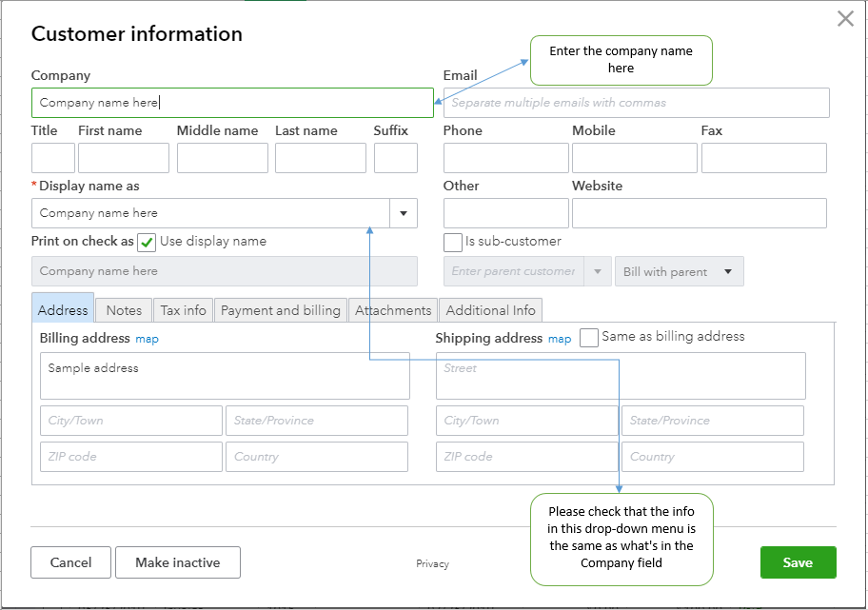This screenshot has height=610, width=868.
Task: Check Same as billing address
Action: [589, 337]
